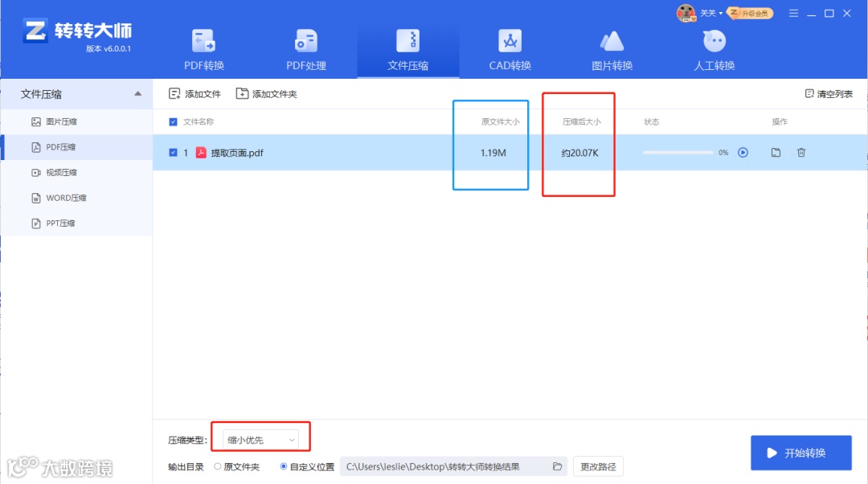This screenshot has width=868, height=484.
Task: Toggle the select-all checkbox beside 文件名称
Action: 174,122
